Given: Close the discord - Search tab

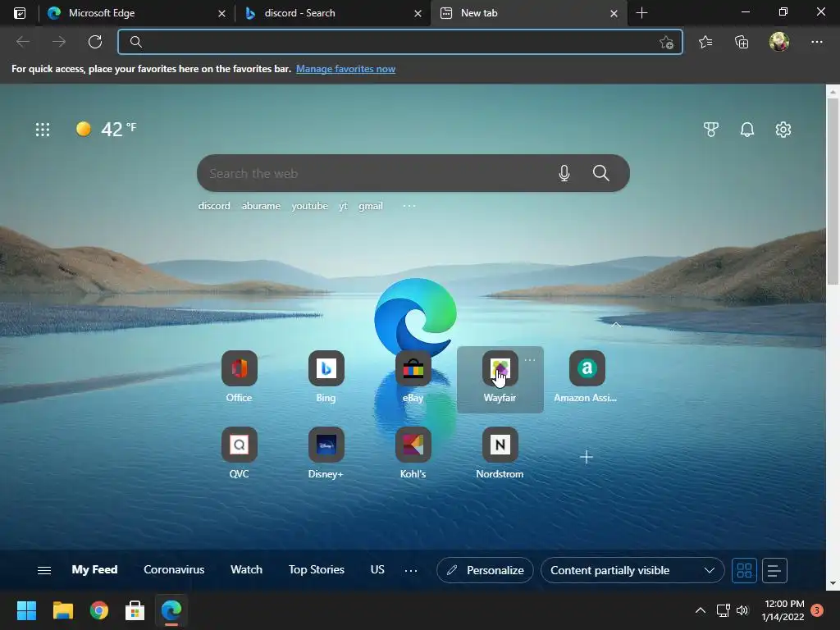Looking at the screenshot, I should (x=418, y=13).
